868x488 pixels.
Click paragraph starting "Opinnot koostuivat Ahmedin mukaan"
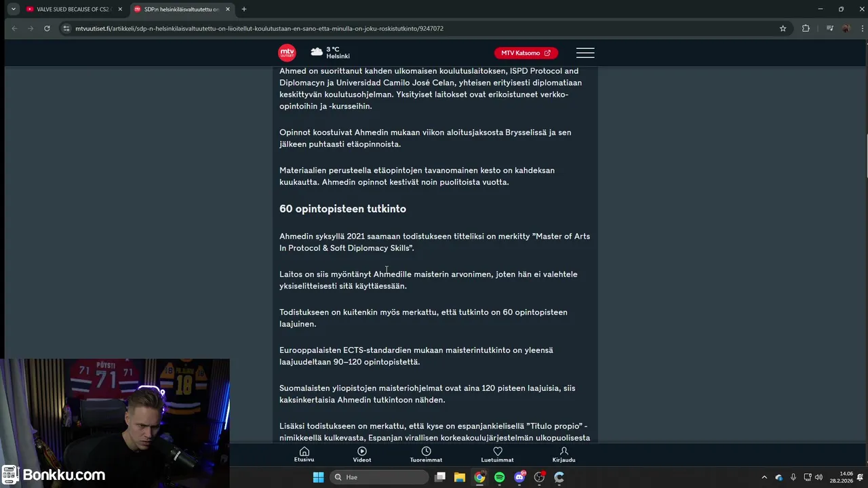pos(425,138)
